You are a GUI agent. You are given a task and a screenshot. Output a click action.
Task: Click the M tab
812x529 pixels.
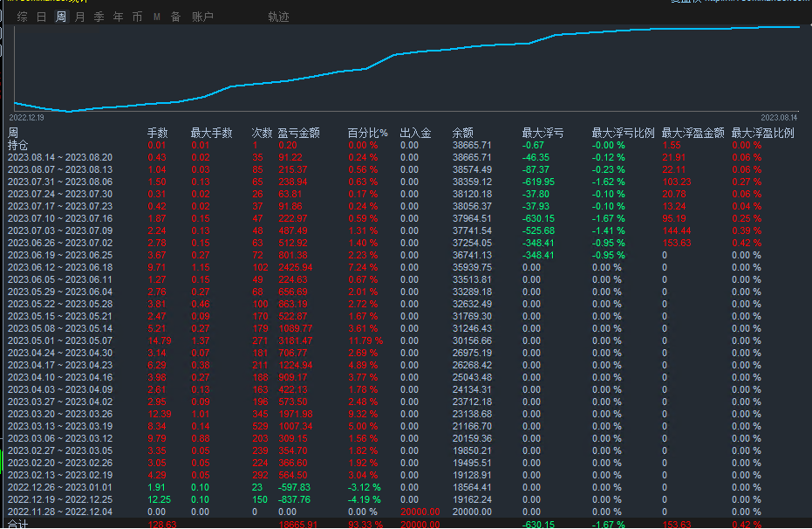(157, 17)
